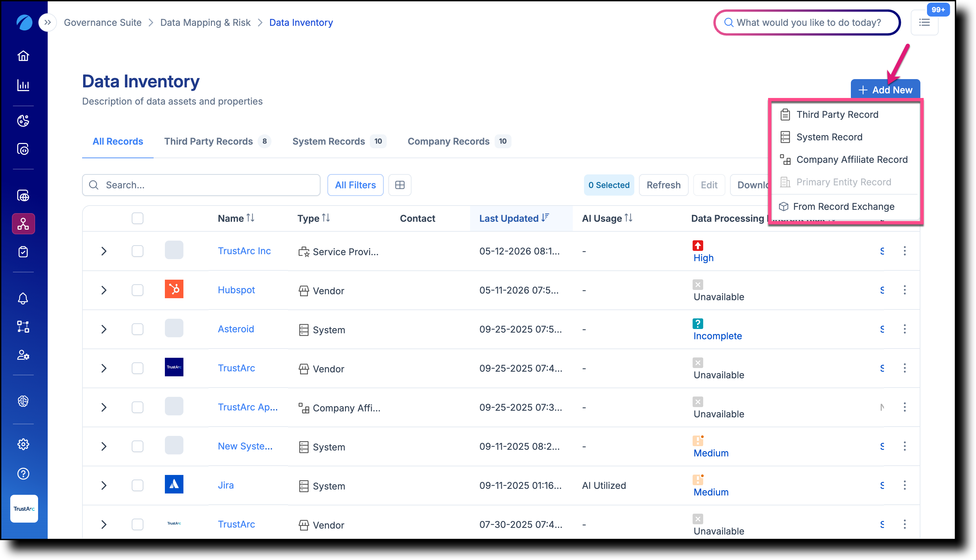The image size is (976, 560).
Task: Check the Hubspot row checkbox
Action: [137, 290]
